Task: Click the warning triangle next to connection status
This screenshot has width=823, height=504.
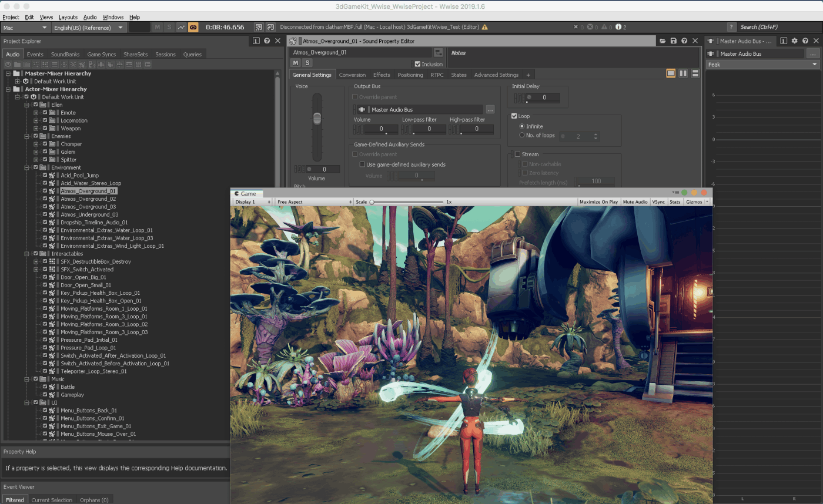Action: 485,27
